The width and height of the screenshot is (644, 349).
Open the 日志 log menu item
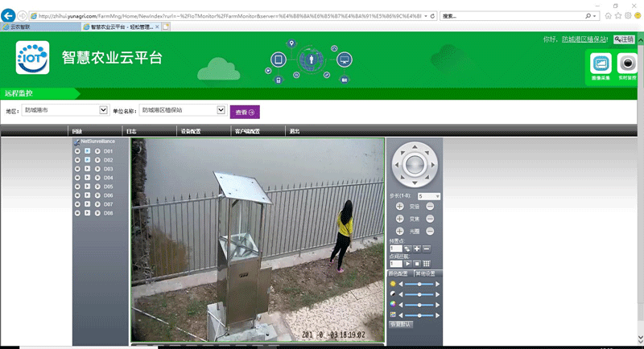pos(131,131)
